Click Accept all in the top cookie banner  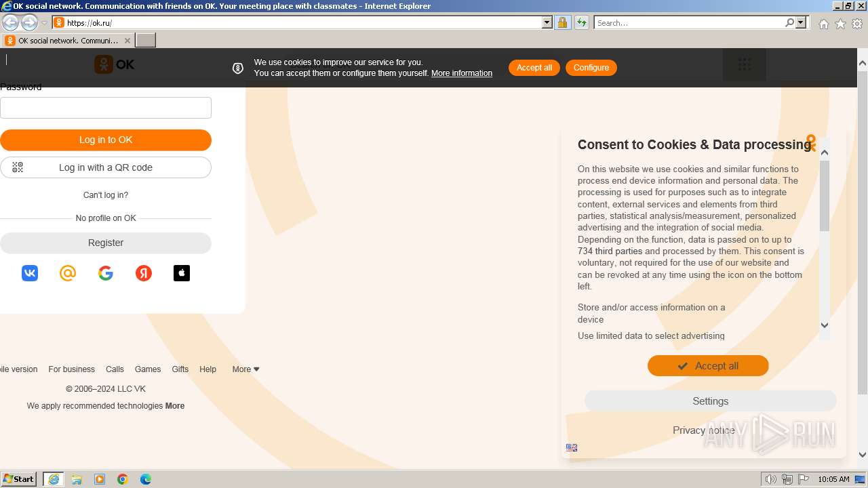coord(534,68)
